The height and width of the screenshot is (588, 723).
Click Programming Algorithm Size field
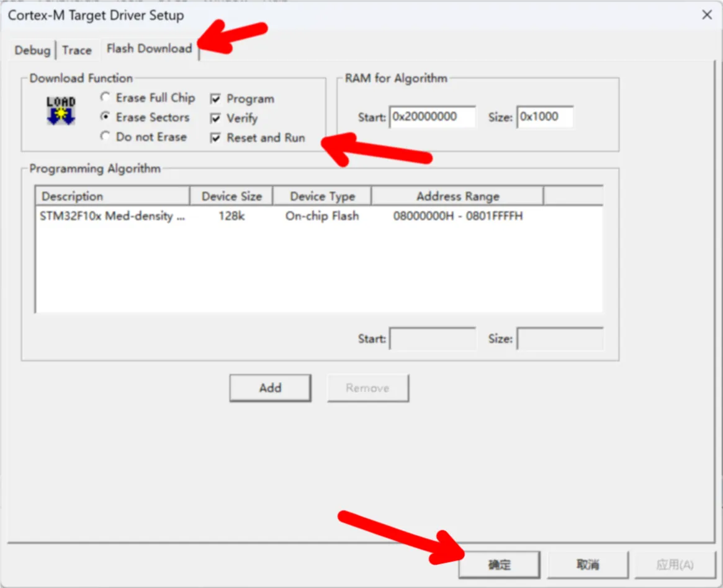(x=560, y=339)
